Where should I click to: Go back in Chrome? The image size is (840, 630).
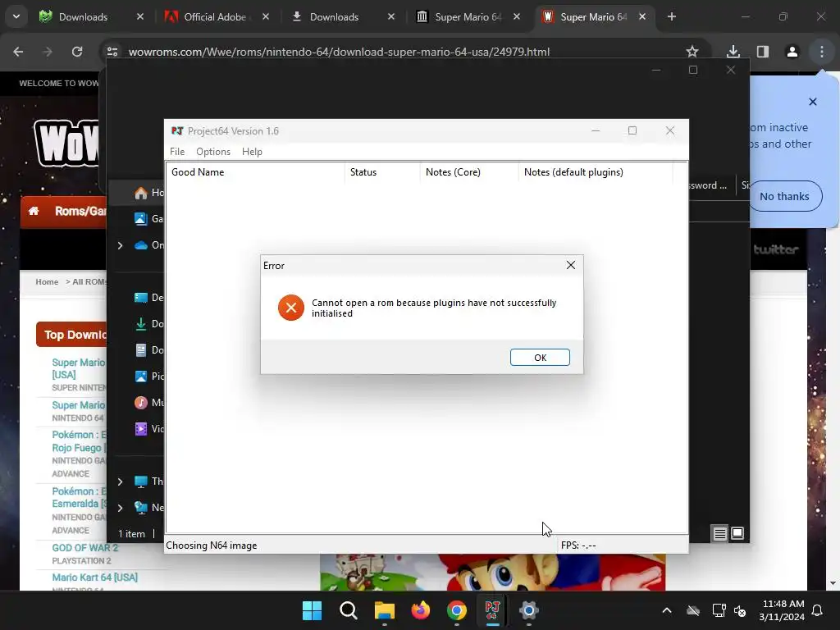click(18, 52)
